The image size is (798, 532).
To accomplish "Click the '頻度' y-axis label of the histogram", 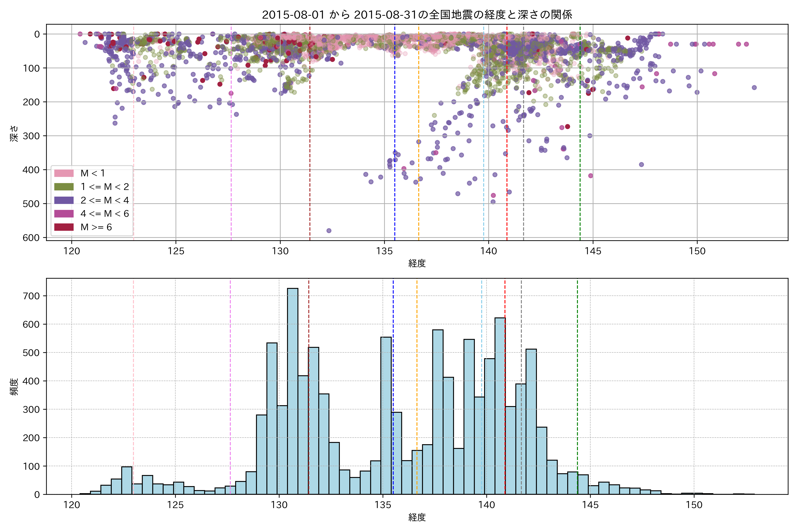I will click(x=14, y=387).
